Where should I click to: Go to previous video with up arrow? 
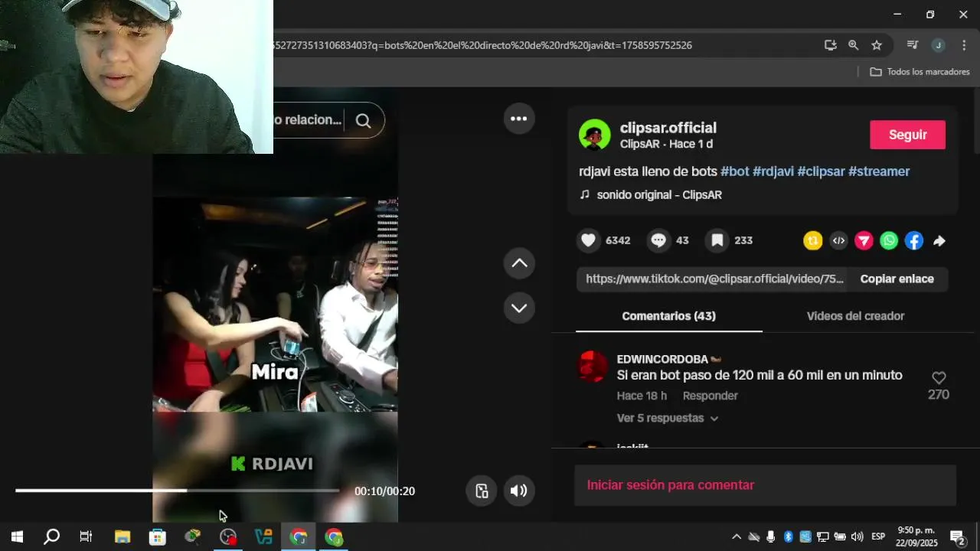coord(519,263)
